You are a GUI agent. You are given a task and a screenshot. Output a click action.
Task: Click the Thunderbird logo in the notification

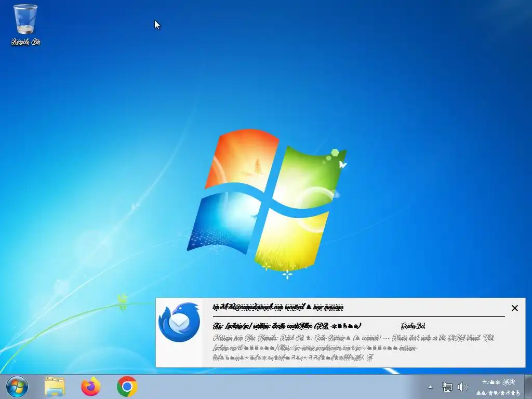point(179,323)
